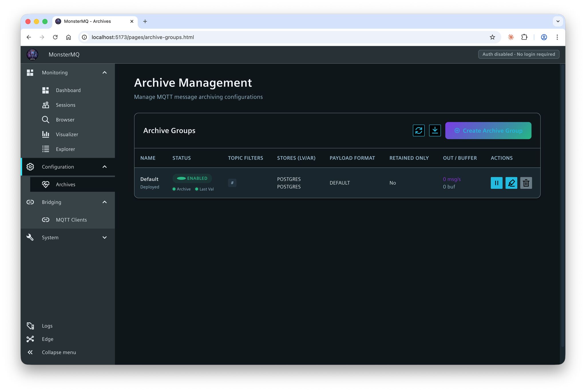
Task: Click the 0 msg/s value
Action: point(452,179)
